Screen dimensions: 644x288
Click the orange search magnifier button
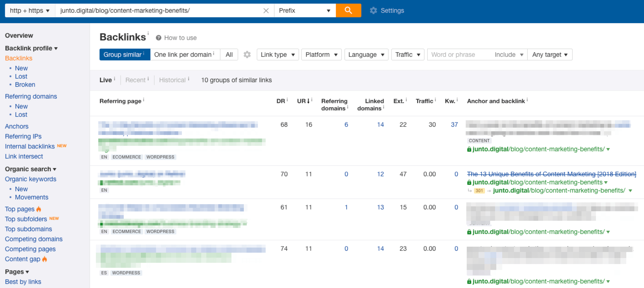(x=348, y=10)
